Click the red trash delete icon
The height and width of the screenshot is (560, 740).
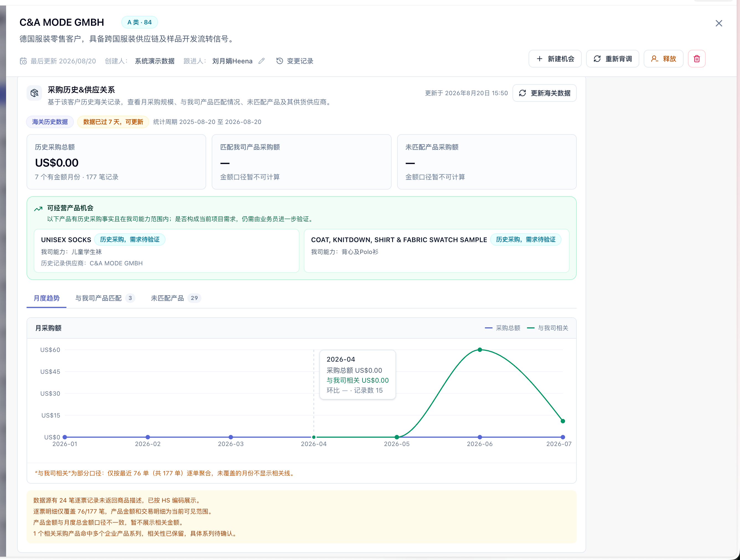[x=697, y=59]
